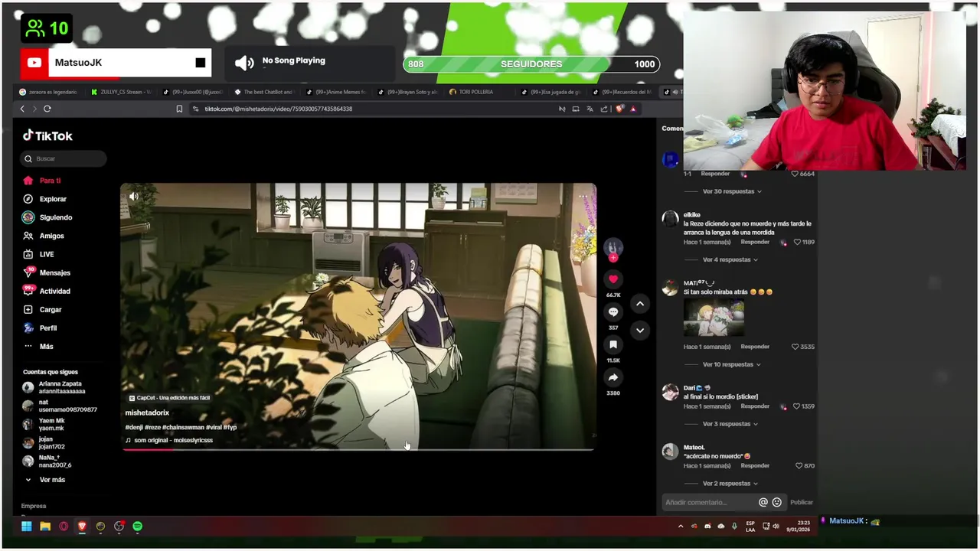Click the Buscar search field
Image resolution: width=980 pixels, height=551 pixels.
click(x=64, y=158)
